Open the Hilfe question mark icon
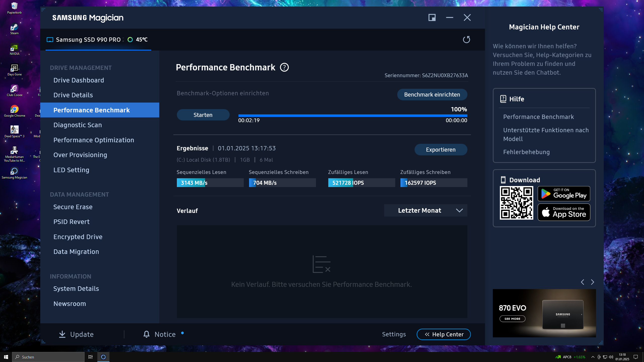The height and width of the screenshot is (362, 644). pyautogui.click(x=503, y=99)
